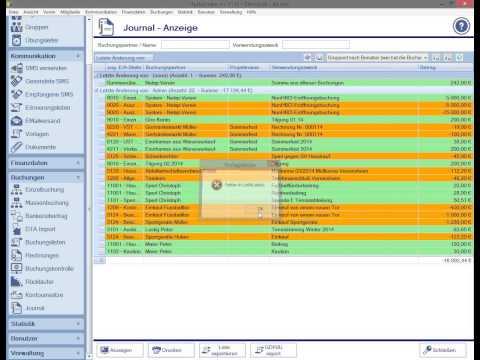Open the Dokumente paperclip icon

point(17,147)
